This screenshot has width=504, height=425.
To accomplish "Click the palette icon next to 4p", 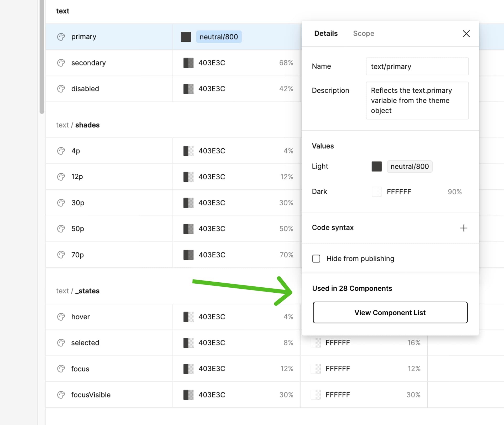I will [61, 151].
